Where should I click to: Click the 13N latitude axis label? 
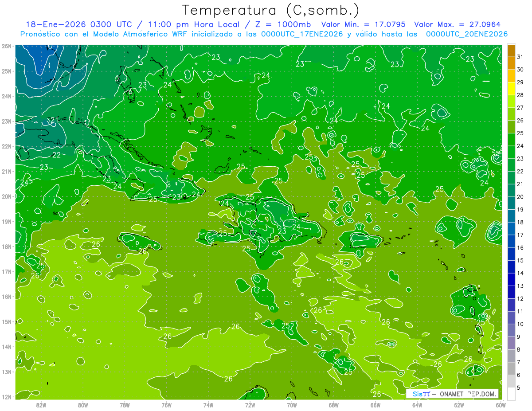pyautogui.click(x=7, y=372)
